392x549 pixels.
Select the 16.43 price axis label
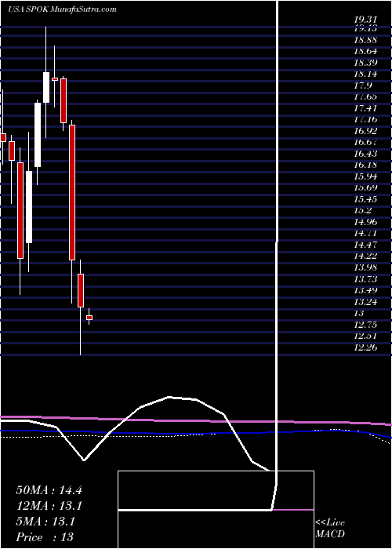click(x=365, y=154)
